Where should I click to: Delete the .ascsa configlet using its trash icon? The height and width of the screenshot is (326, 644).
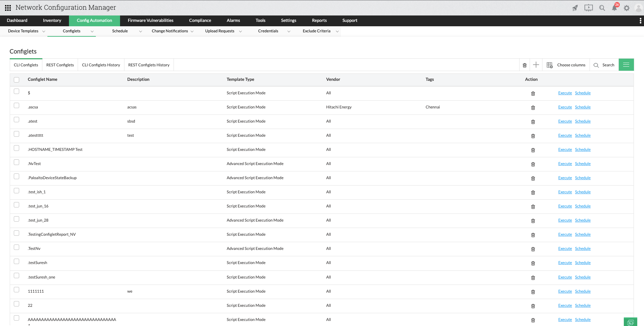point(533,108)
